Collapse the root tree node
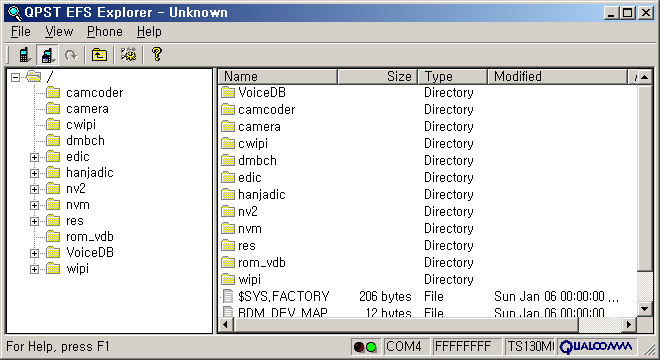The width and height of the screenshot is (660, 360). coord(16,77)
